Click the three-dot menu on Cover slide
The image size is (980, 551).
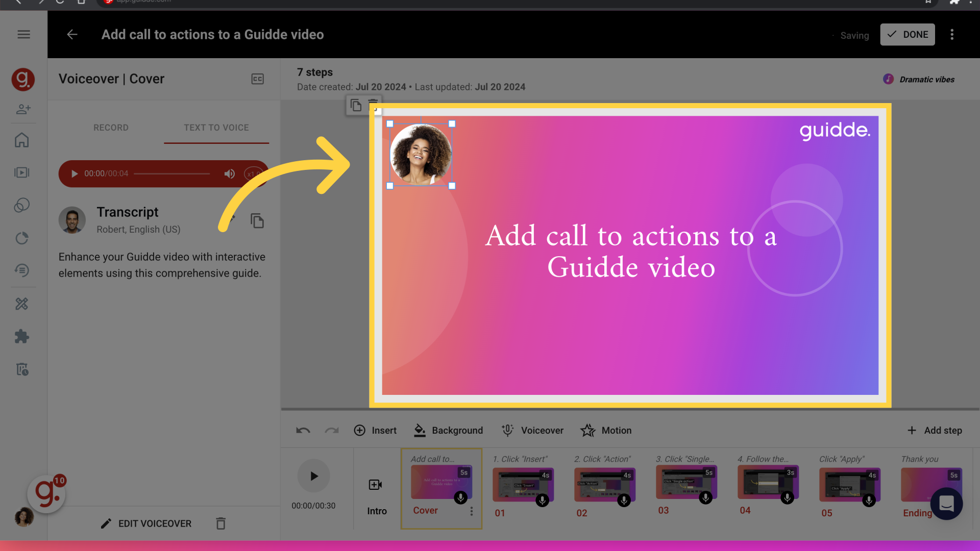click(471, 511)
